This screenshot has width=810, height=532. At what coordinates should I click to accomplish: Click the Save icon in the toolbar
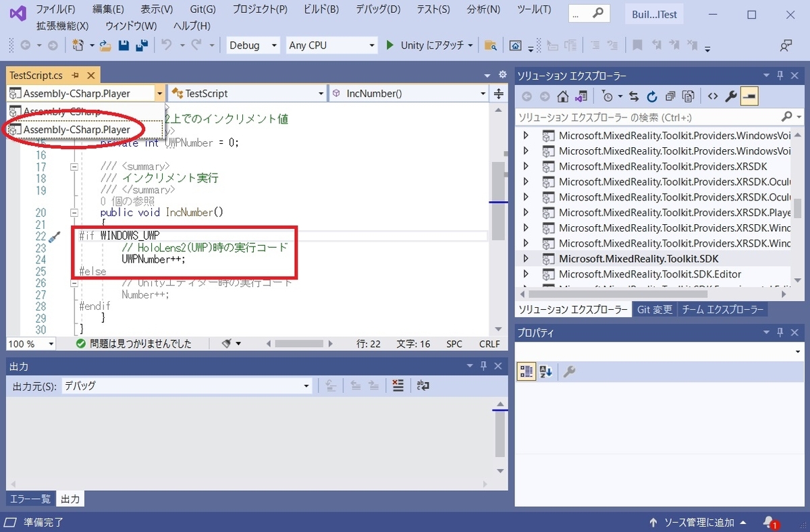124,45
